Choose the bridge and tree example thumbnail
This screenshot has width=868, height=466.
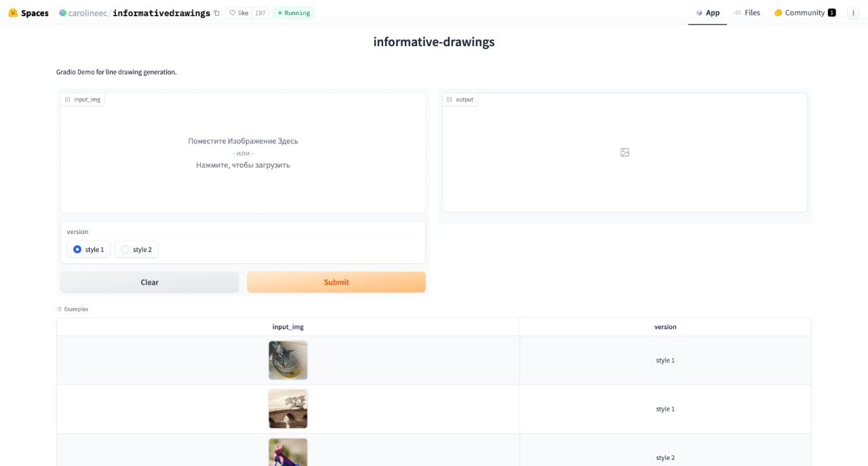[288, 409]
